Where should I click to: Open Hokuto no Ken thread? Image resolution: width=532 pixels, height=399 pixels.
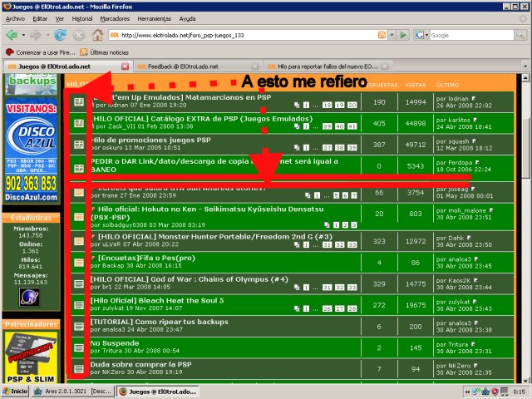pos(207,213)
